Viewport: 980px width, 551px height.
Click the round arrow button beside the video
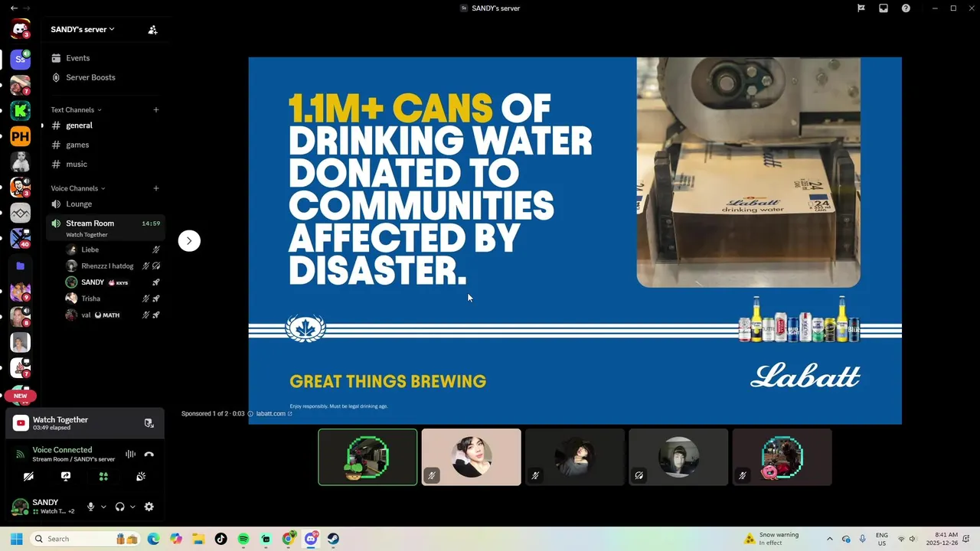point(189,241)
